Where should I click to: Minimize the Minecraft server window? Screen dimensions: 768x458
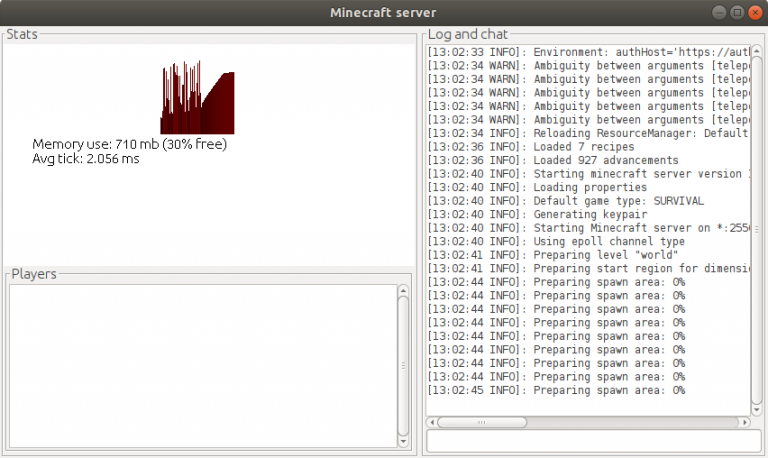pyautogui.click(x=719, y=12)
